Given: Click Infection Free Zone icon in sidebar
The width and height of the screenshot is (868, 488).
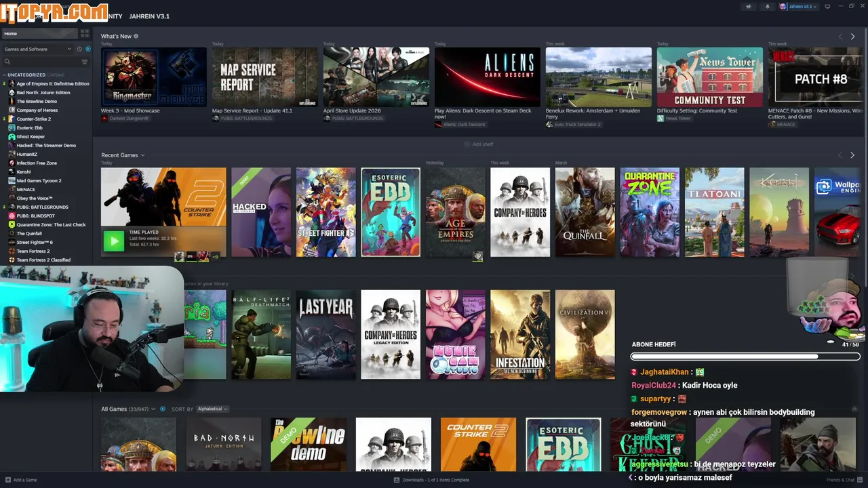Looking at the screenshot, I should pyautogui.click(x=12, y=163).
